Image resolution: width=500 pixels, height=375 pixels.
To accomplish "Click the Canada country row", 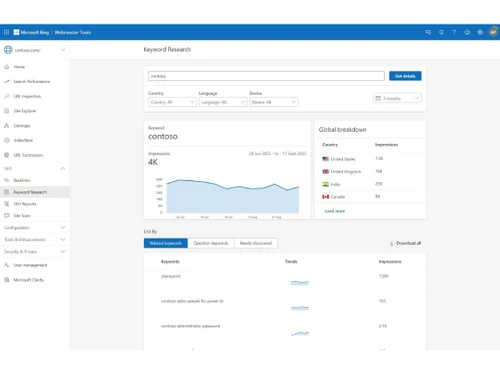I will [x=370, y=197].
